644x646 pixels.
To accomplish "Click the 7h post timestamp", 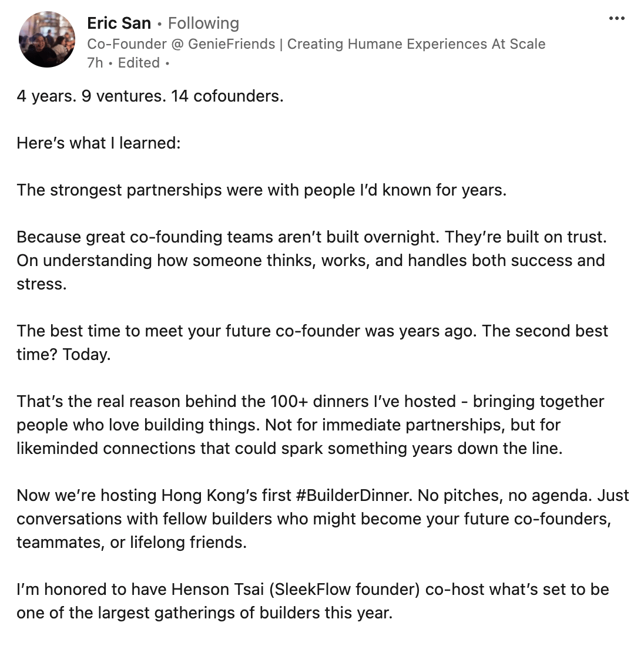I will (95, 63).
